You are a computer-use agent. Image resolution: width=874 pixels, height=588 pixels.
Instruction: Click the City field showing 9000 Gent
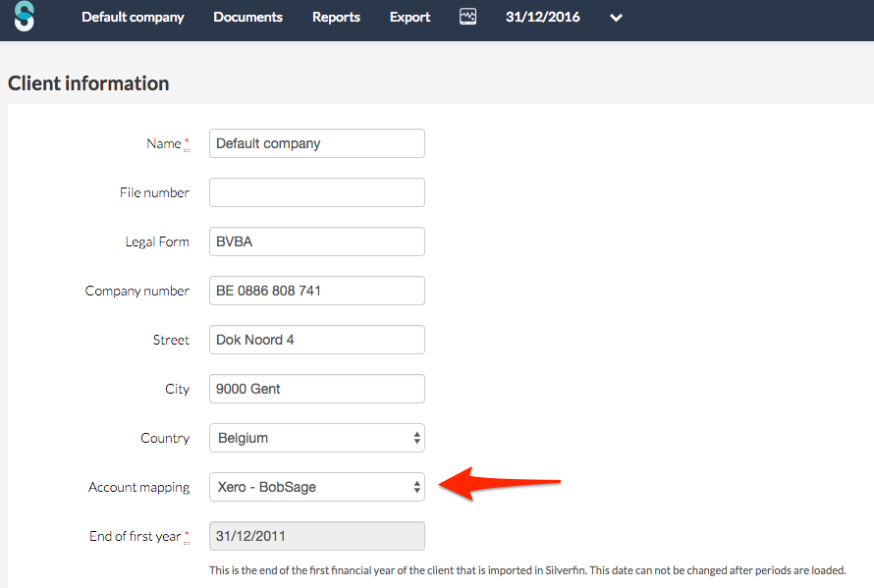tap(317, 389)
